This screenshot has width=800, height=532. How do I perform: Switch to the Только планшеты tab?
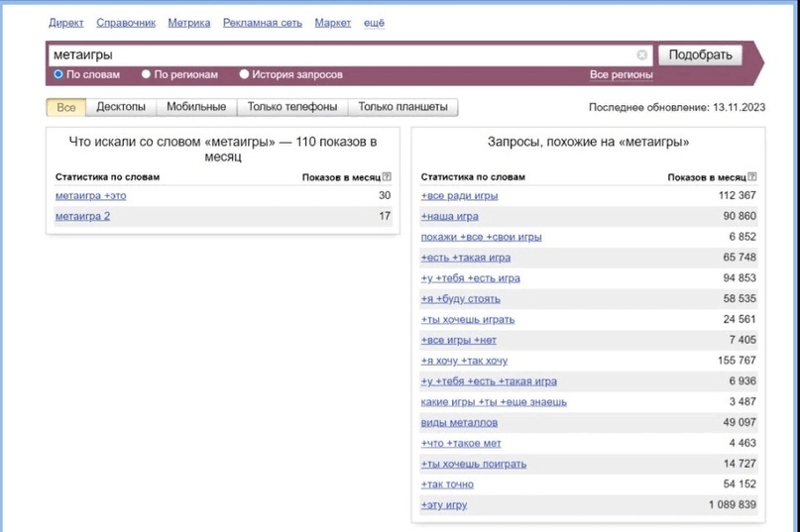coord(403,107)
